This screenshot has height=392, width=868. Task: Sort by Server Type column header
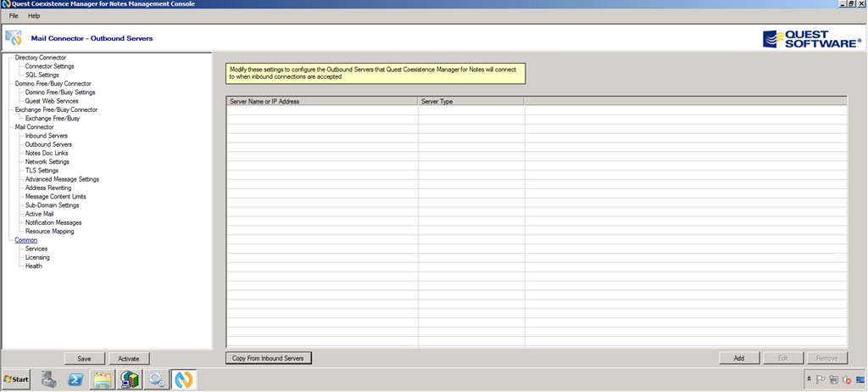[471, 102]
